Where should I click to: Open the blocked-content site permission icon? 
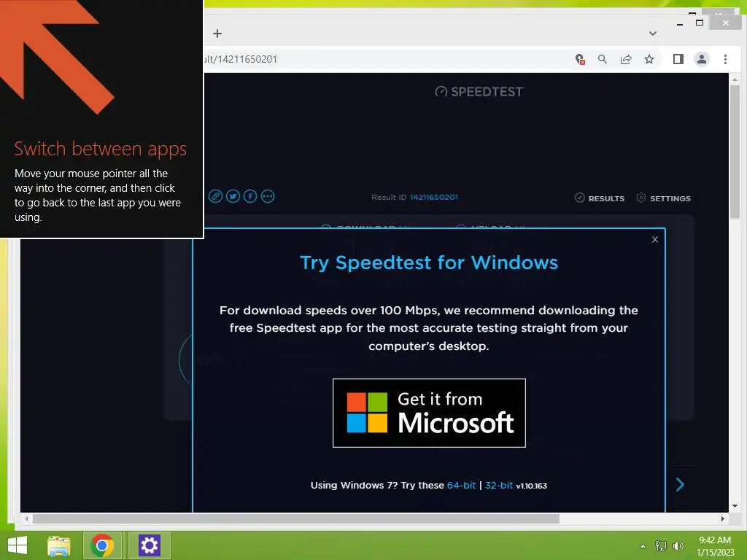580,59
